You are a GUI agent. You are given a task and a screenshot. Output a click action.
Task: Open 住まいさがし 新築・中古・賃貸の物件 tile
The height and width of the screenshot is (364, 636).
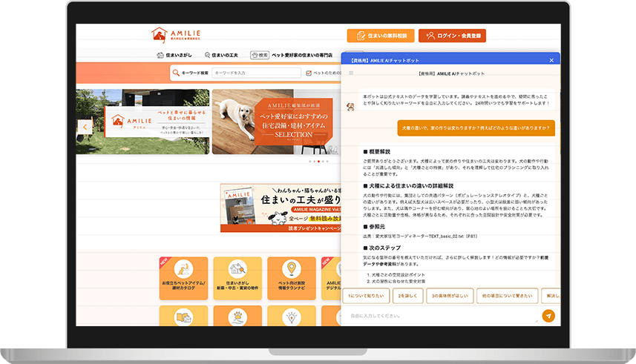click(x=237, y=278)
